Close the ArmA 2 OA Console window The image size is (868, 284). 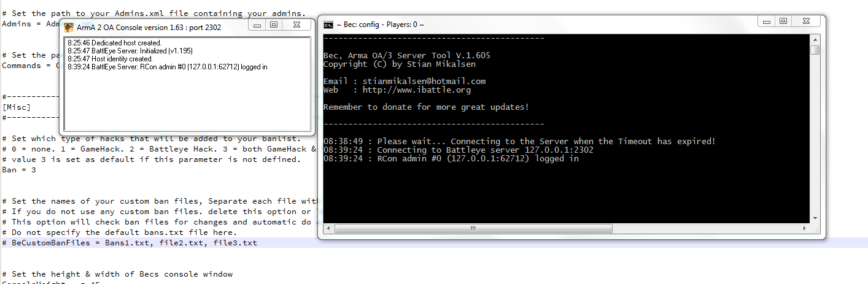click(296, 25)
